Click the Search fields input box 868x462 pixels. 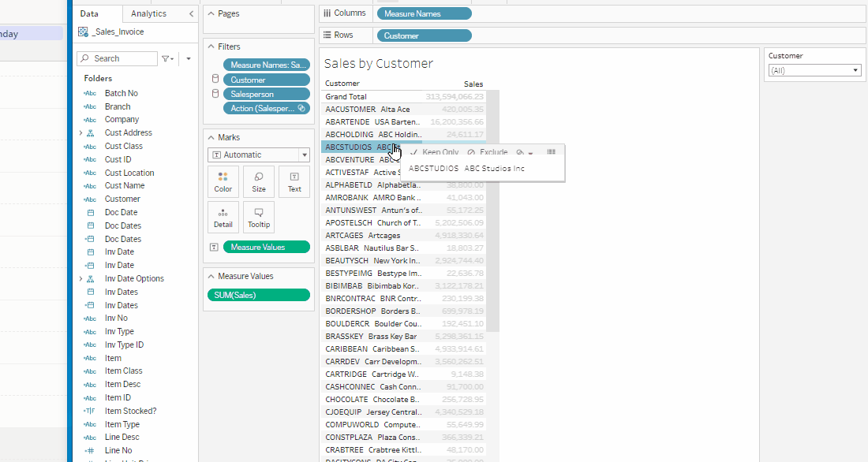(x=122, y=59)
